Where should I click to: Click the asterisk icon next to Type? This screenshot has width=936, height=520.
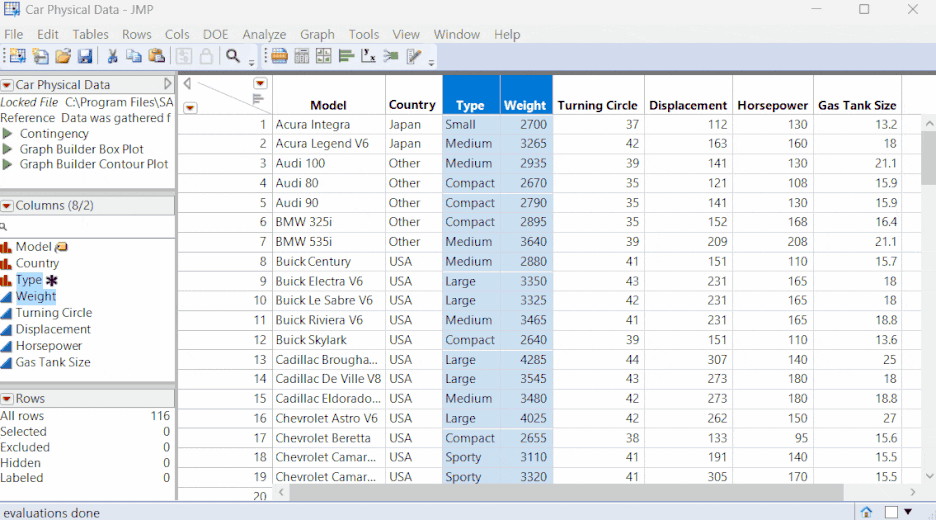coord(52,280)
